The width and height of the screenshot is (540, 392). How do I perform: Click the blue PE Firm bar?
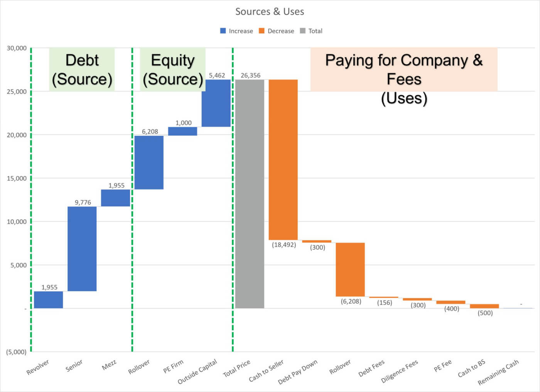pyautogui.click(x=182, y=131)
